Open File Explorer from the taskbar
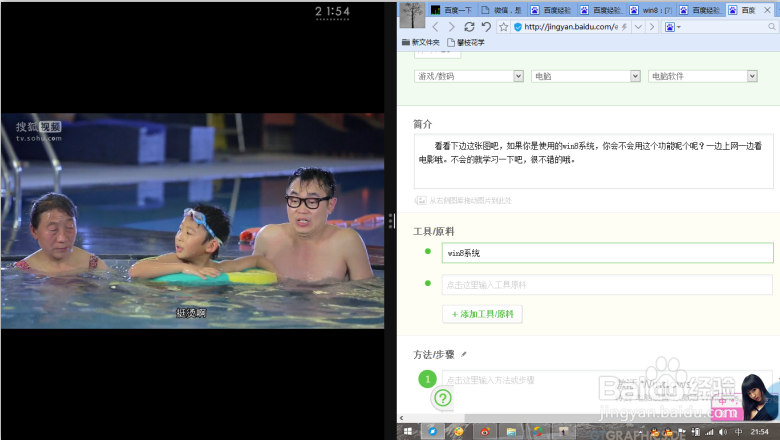The width and height of the screenshot is (780, 440). pos(511,432)
